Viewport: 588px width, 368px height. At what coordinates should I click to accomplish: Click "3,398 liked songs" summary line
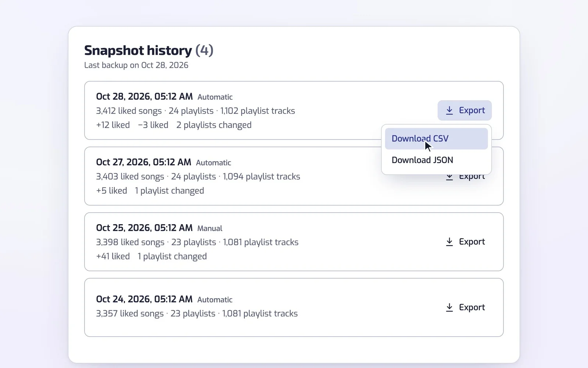[197, 242]
